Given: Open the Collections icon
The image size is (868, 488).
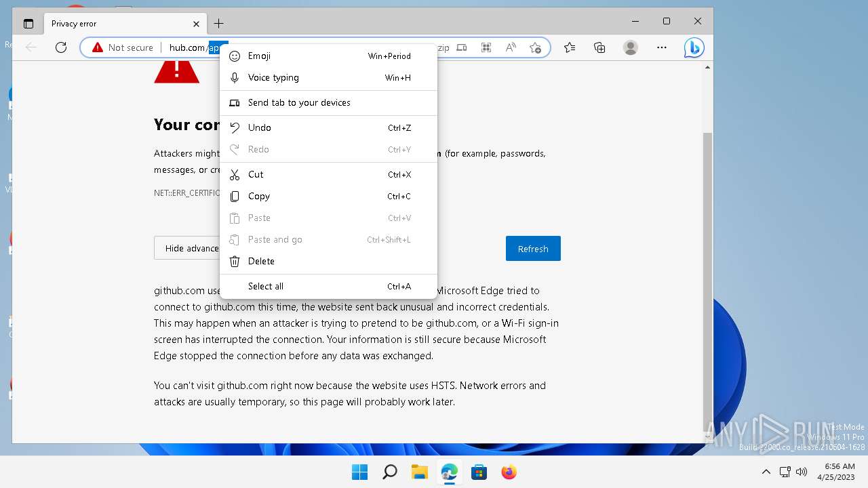Looking at the screenshot, I should 599,47.
